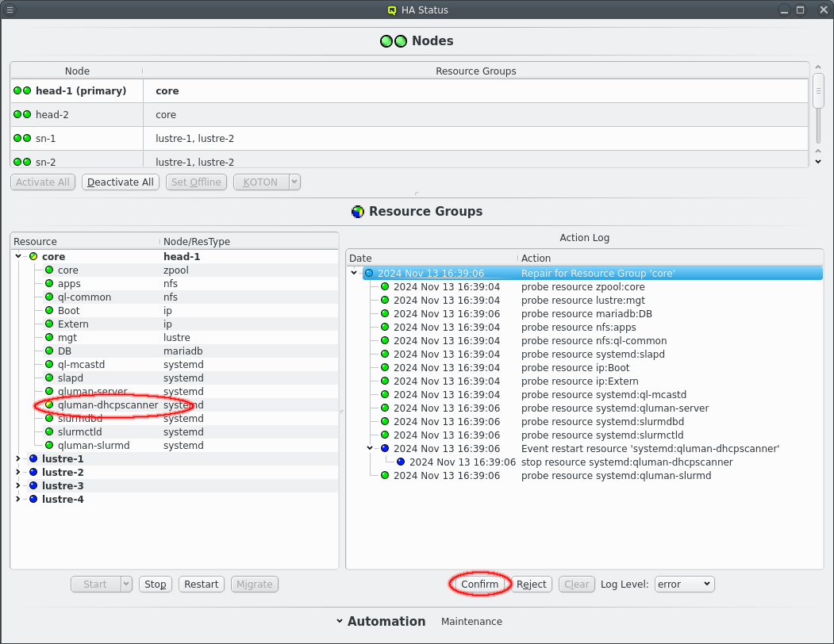Collapse the core resource group tree

point(18,257)
